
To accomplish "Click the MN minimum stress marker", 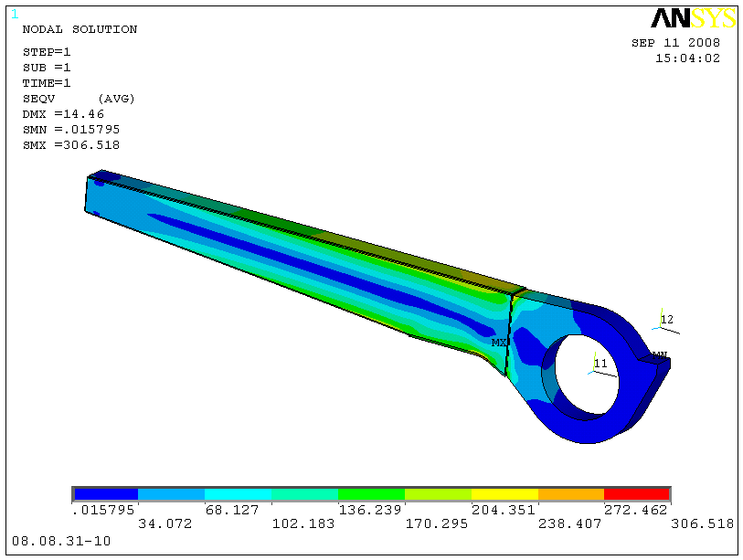I will point(659,354).
